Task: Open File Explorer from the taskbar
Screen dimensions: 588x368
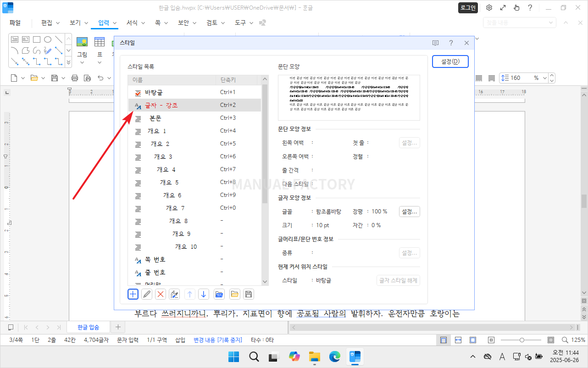Action: click(314, 357)
